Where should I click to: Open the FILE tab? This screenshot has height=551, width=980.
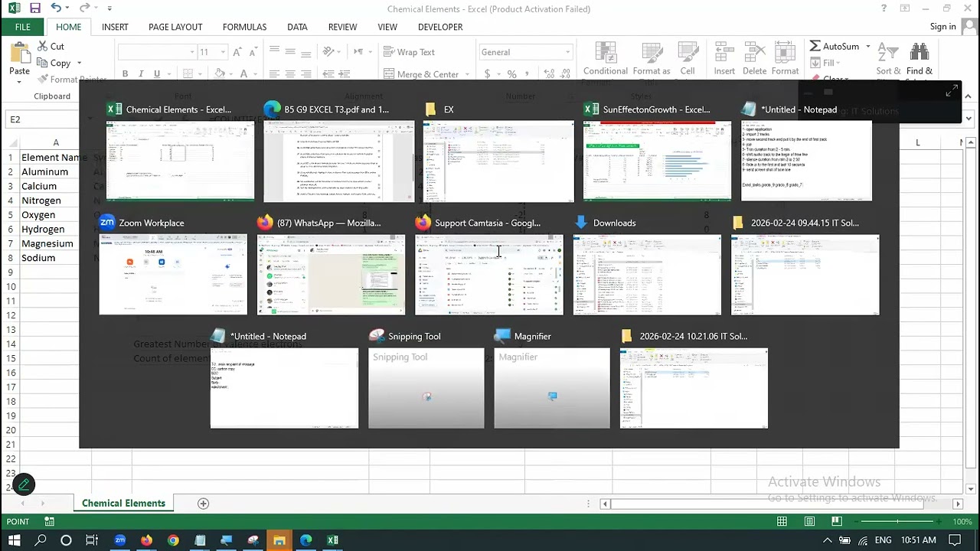point(23,27)
